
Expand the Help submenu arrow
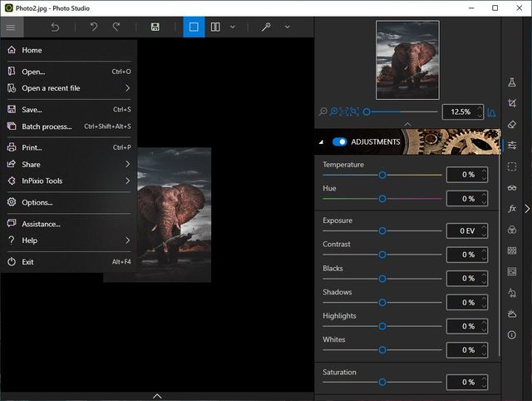(127, 240)
